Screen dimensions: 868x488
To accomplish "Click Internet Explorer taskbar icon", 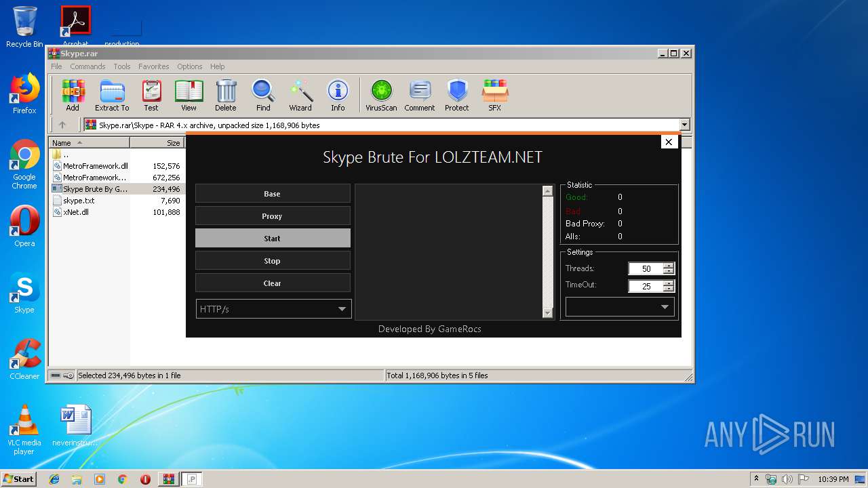I will coord(54,479).
